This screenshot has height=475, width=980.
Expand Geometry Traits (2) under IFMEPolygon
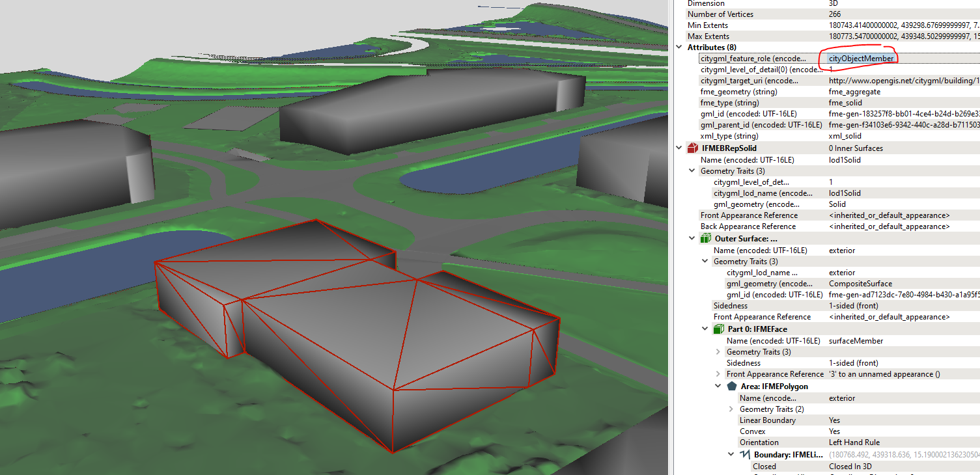tap(731, 409)
